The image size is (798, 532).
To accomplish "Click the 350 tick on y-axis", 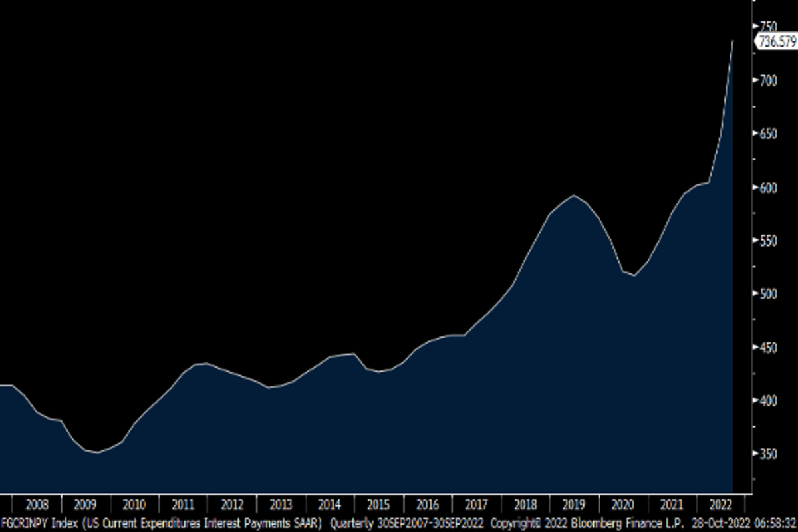I will [769, 454].
